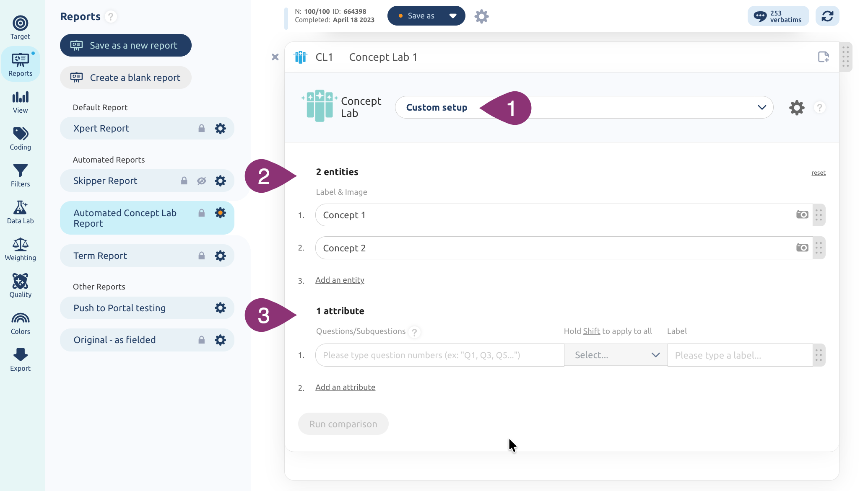
Task: Open the Target section in sidebar
Action: (20, 28)
